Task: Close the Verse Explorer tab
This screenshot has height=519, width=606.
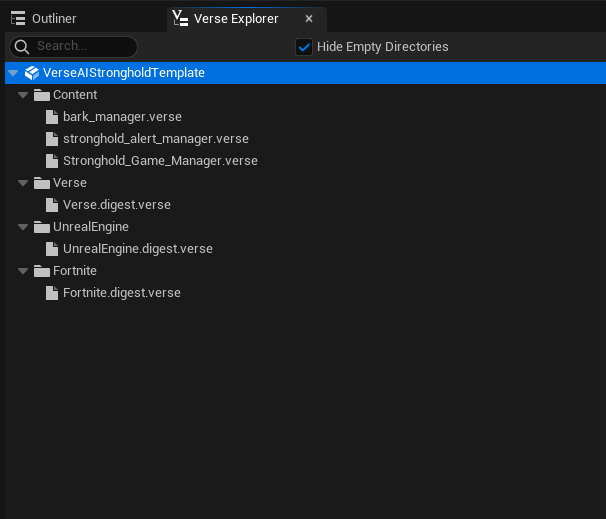Action: (x=309, y=19)
